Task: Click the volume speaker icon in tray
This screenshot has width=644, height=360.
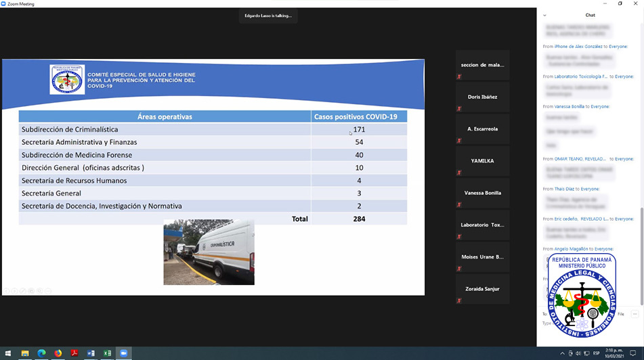Action: pos(578,353)
